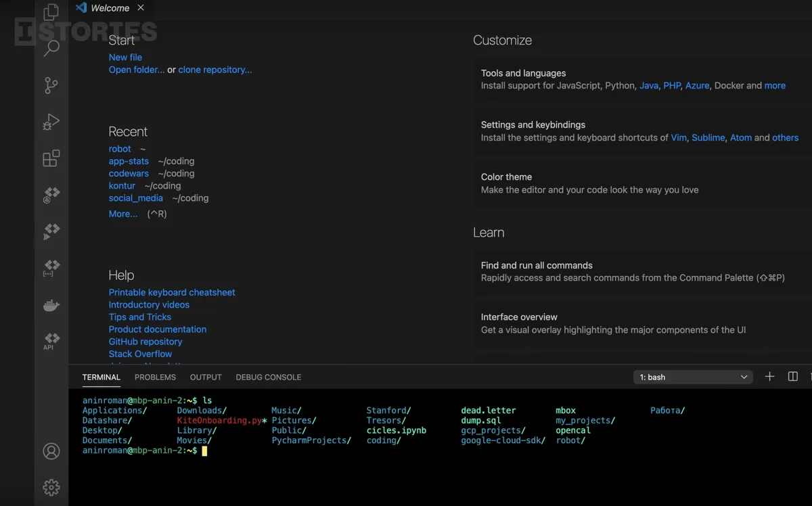The height and width of the screenshot is (506, 812).
Task: Add a new terminal with plus icon
Action: tap(769, 377)
